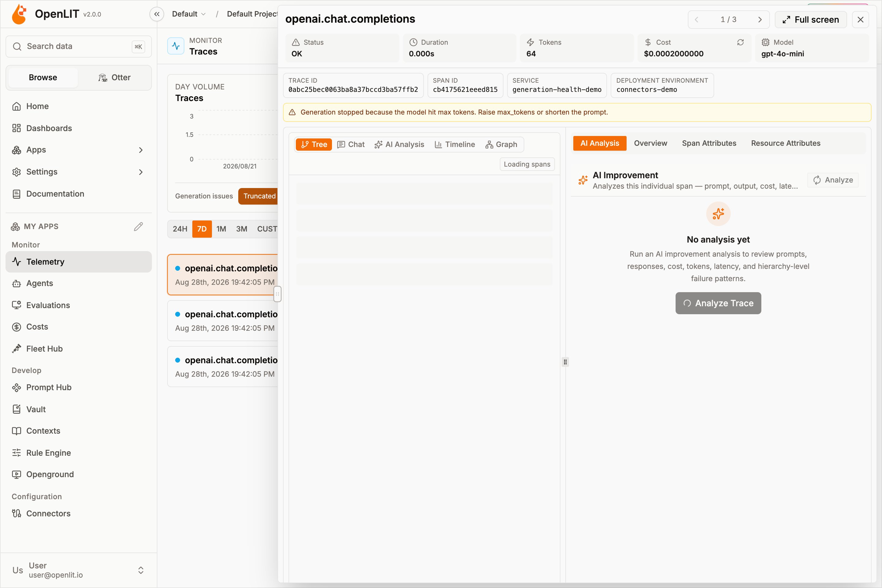Open the Vault page

click(x=79, y=409)
